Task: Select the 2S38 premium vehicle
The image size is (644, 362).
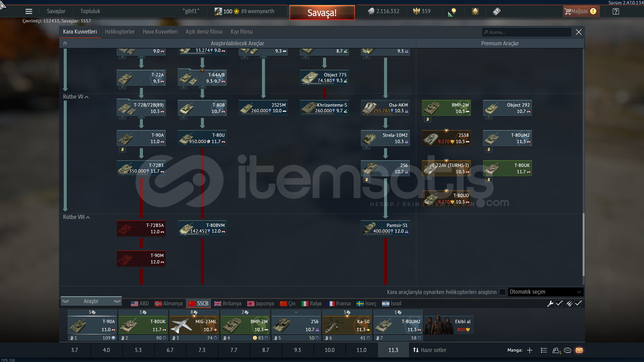Action: pos(446,138)
